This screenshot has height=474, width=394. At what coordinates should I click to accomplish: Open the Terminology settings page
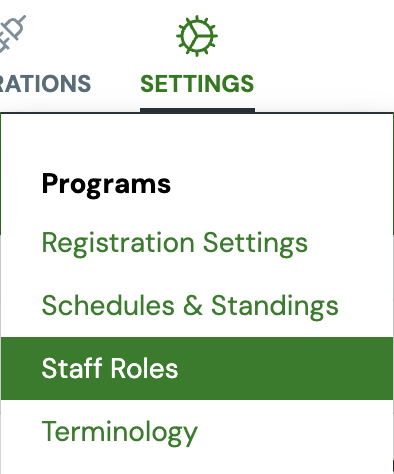click(x=120, y=432)
